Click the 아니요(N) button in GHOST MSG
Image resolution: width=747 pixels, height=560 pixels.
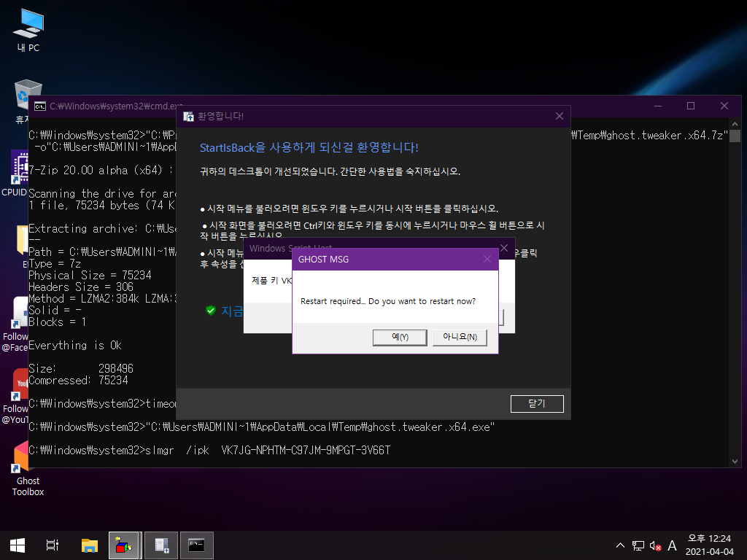460,337
